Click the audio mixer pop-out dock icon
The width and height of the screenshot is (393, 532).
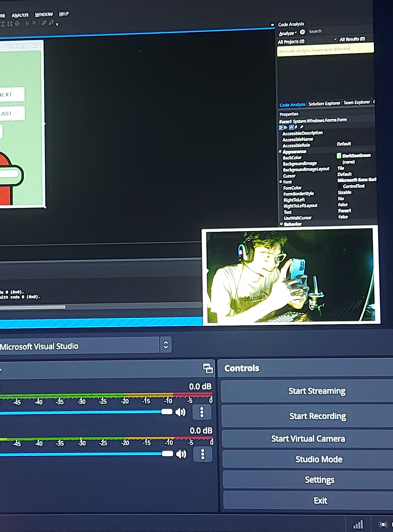click(208, 368)
